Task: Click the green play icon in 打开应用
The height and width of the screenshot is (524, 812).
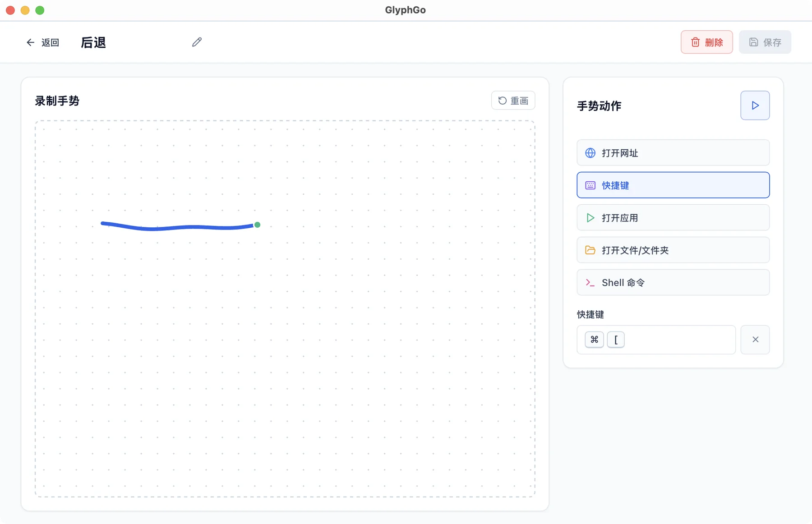Action: point(590,218)
